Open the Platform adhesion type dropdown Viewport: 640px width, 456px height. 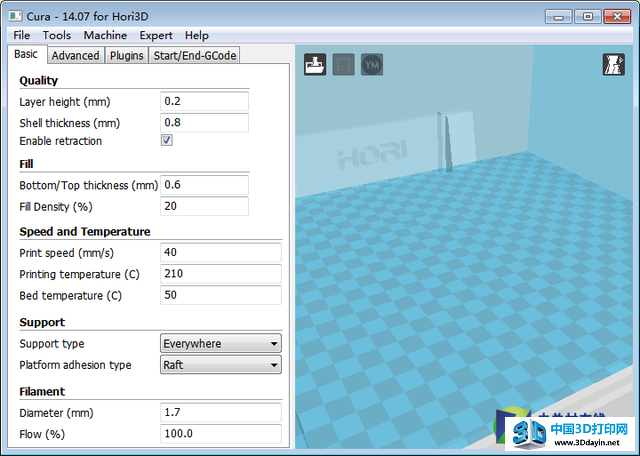[x=221, y=365]
